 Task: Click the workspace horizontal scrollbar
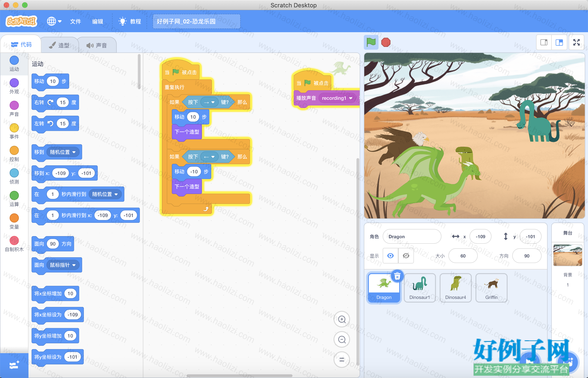pyautogui.click(x=239, y=375)
